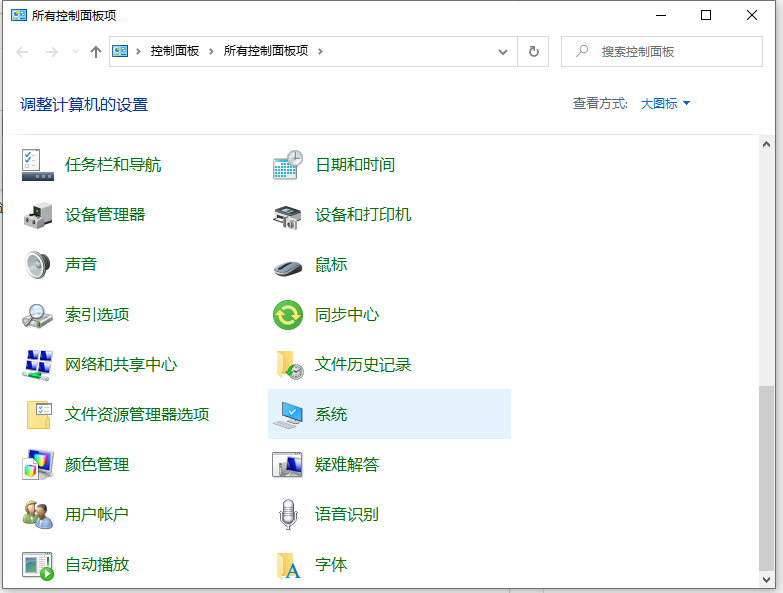
Task: Open the green 同步中心 icon
Action: point(288,314)
